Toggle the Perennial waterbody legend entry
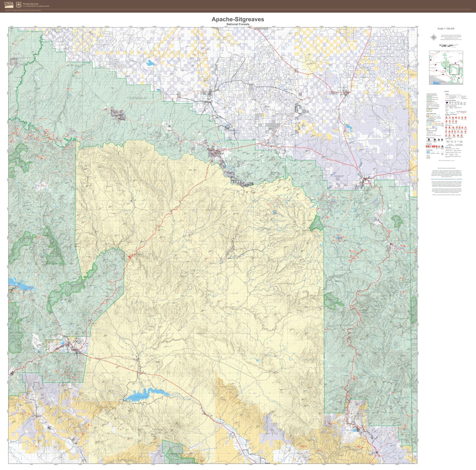The image size is (476, 470). 428,152
